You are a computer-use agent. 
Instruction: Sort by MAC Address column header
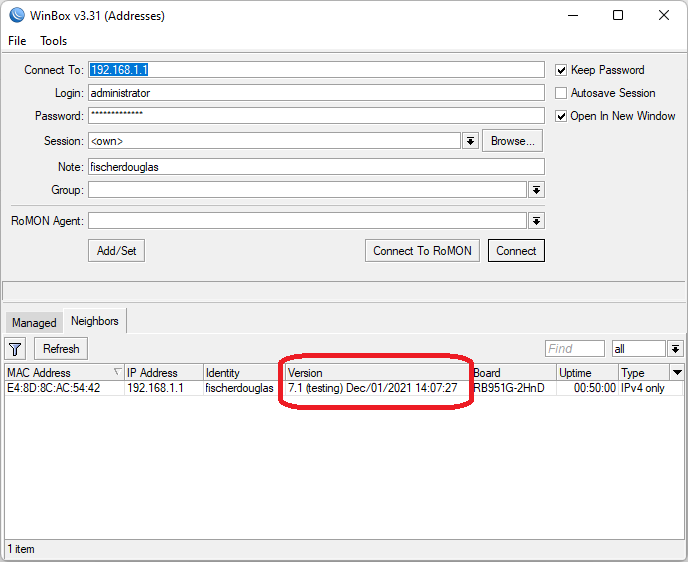[x=64, y=372]
